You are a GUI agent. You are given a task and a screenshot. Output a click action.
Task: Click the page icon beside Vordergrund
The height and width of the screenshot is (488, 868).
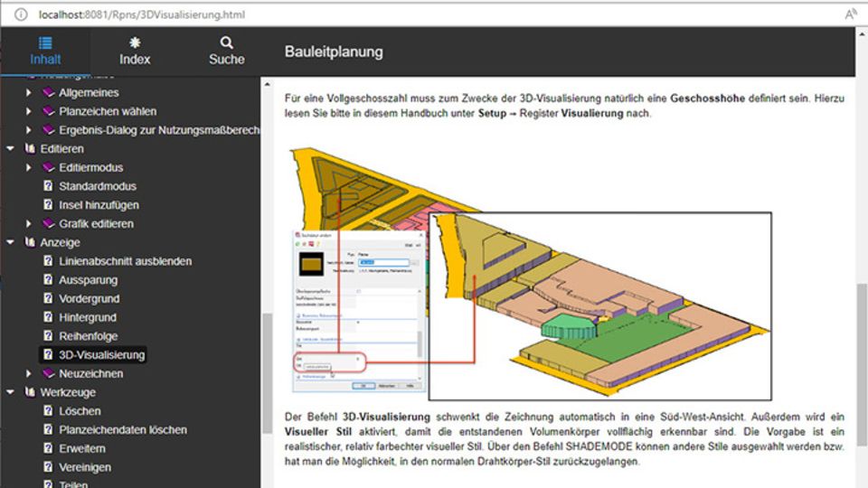click(x=48, y=299)
